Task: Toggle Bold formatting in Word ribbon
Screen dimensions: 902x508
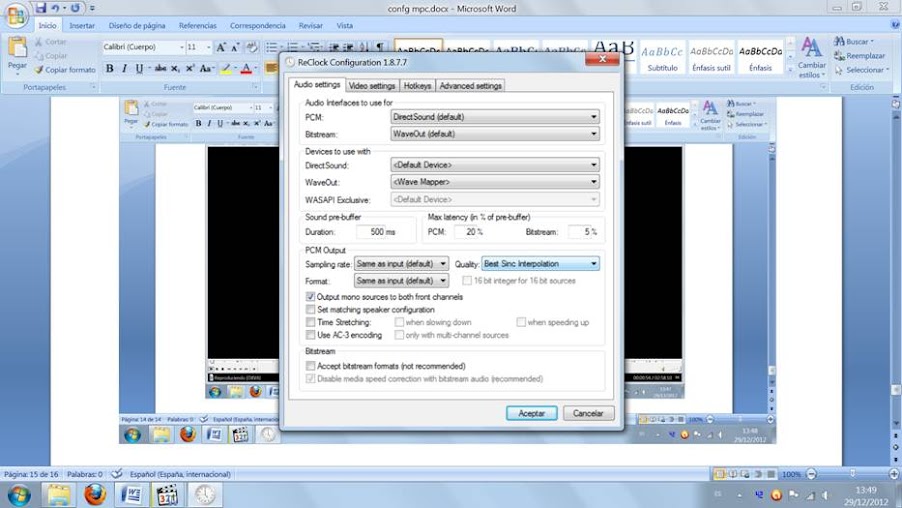Action: point(109,68)
